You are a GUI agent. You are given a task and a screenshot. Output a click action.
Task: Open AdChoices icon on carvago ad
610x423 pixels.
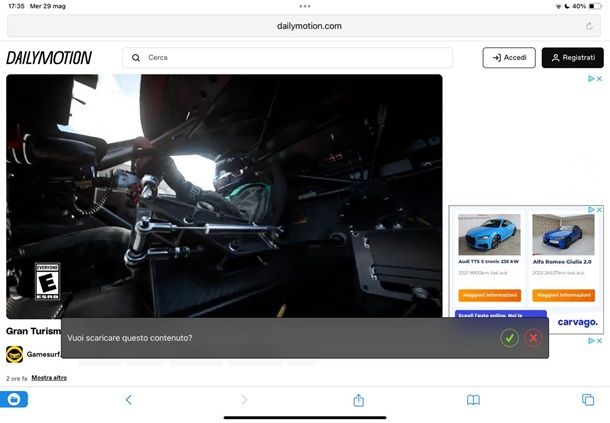click(x=591, y=210)
